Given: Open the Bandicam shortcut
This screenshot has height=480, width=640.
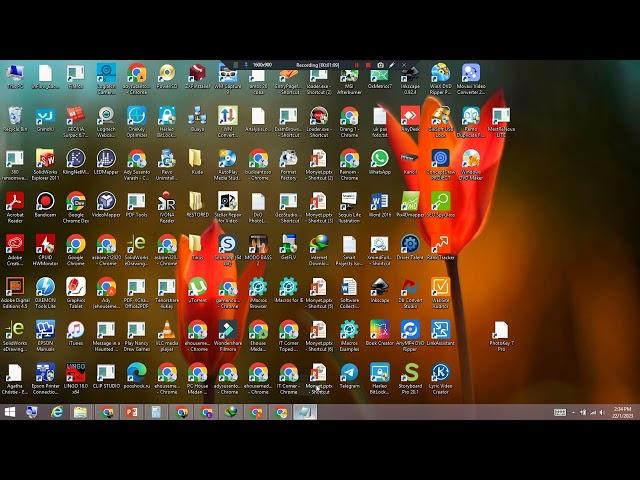Looking at the screenshot, I should coord(45,204).
